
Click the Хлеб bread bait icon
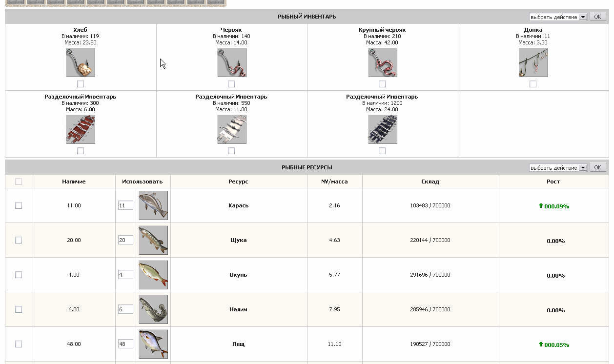(81, 62)
